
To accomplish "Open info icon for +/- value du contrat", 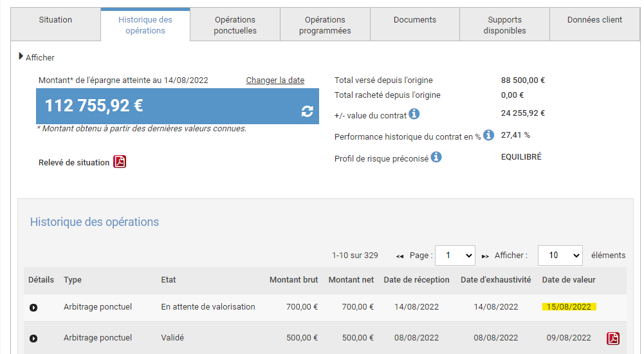I will (414, 114).
